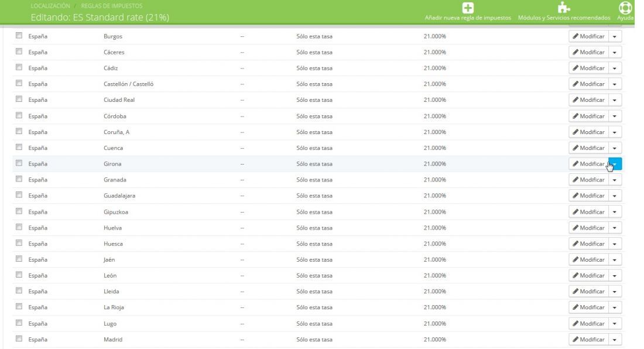The image size is (644, 349).
Task: Click 'Sólo esta tasa' in Huelva row
Action: 314,228
